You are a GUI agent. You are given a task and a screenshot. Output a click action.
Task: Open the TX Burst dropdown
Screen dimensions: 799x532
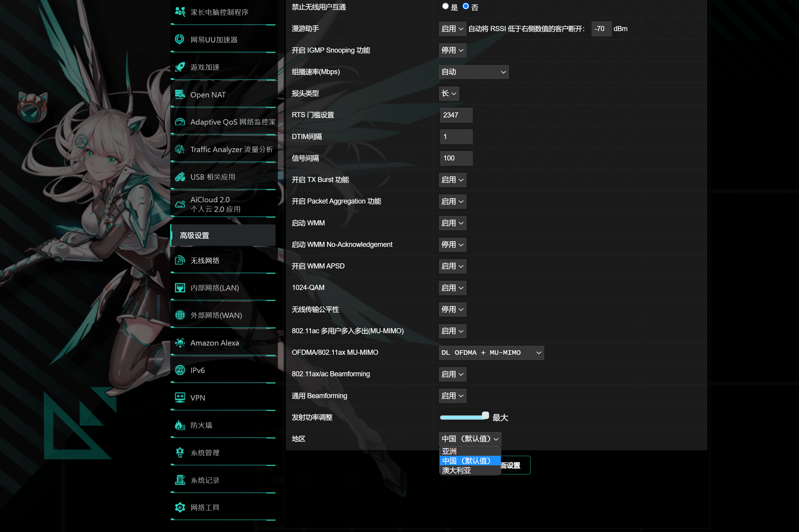click(452, 180)
